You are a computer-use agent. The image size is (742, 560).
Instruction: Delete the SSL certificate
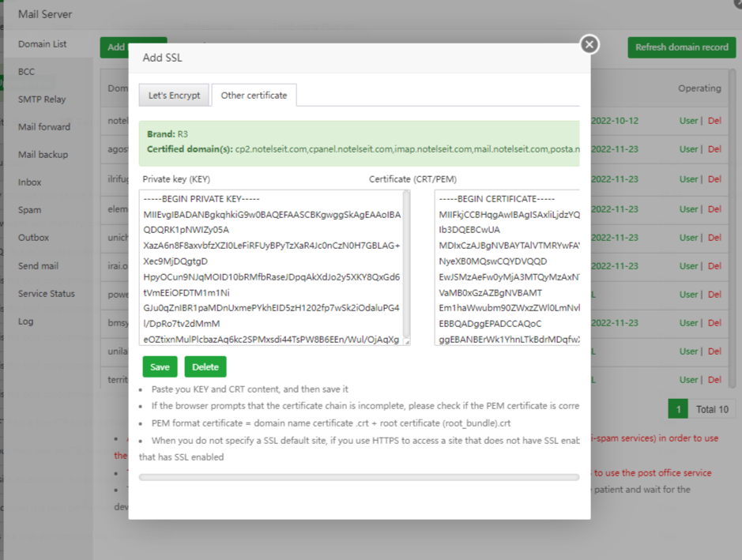click(x=205, y=367)
